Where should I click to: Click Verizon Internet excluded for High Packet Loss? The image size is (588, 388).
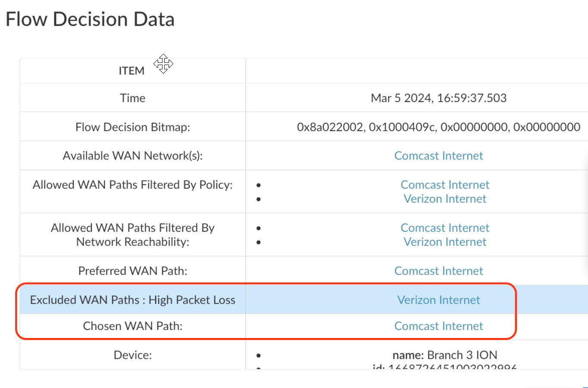(438, 300)
